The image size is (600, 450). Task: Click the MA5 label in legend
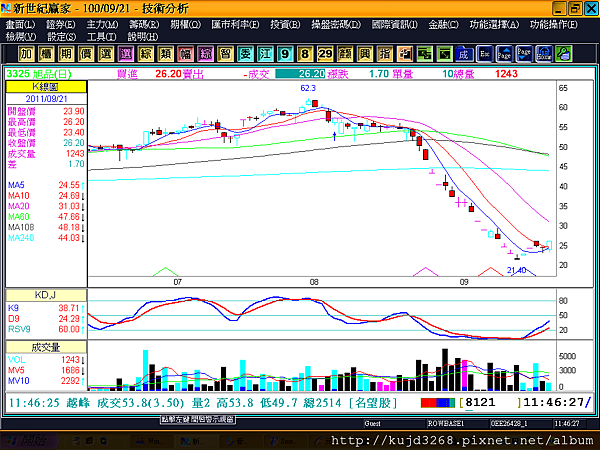pos(16,185)
